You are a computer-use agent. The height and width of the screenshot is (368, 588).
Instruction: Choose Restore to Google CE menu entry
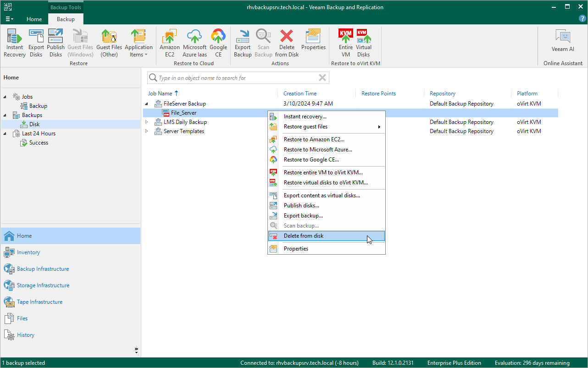tap(327, 160)
